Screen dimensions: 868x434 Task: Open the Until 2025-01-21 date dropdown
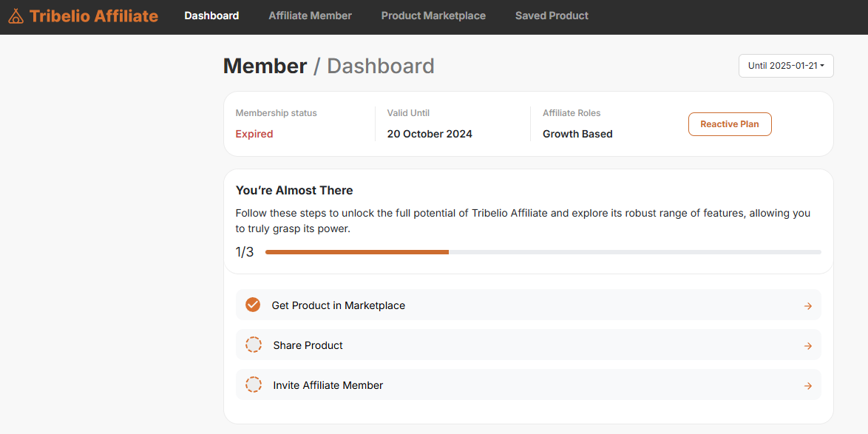tap(785, 66)
